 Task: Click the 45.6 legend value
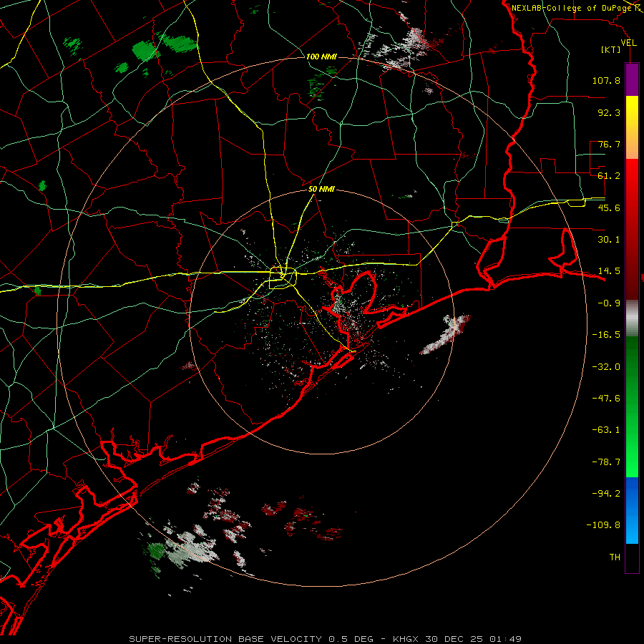click(x=609, y=208)
